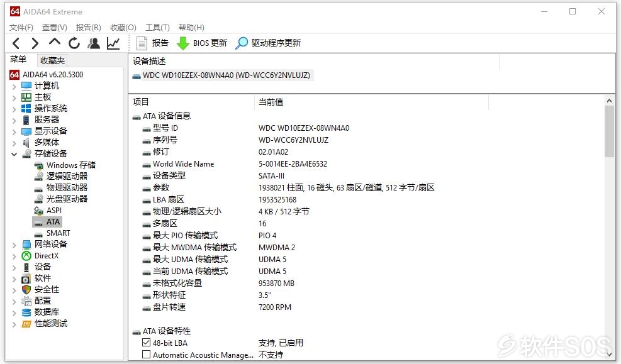Image resolution: width=621 pixels, height=364 pixels.
Task: Select 计算机 in the tree
Action: tap(47, 85)
